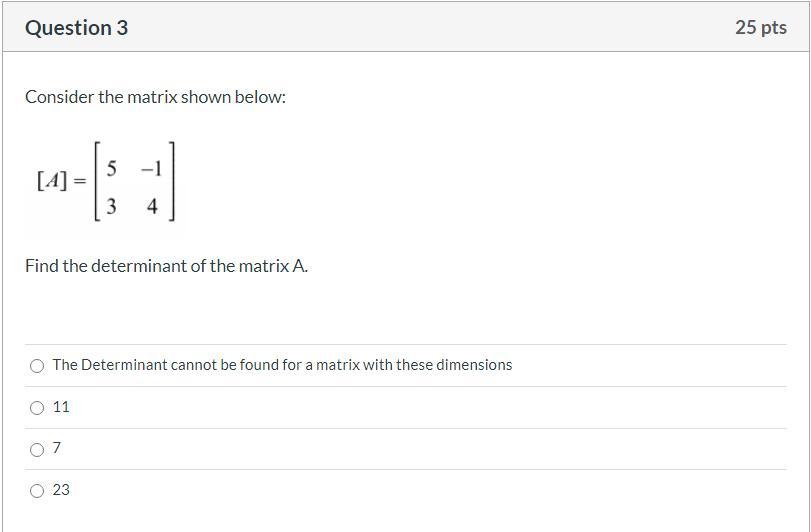Click the matrix entry 5
The height and width of the screenshot is (532, 811).
point(111,167)
